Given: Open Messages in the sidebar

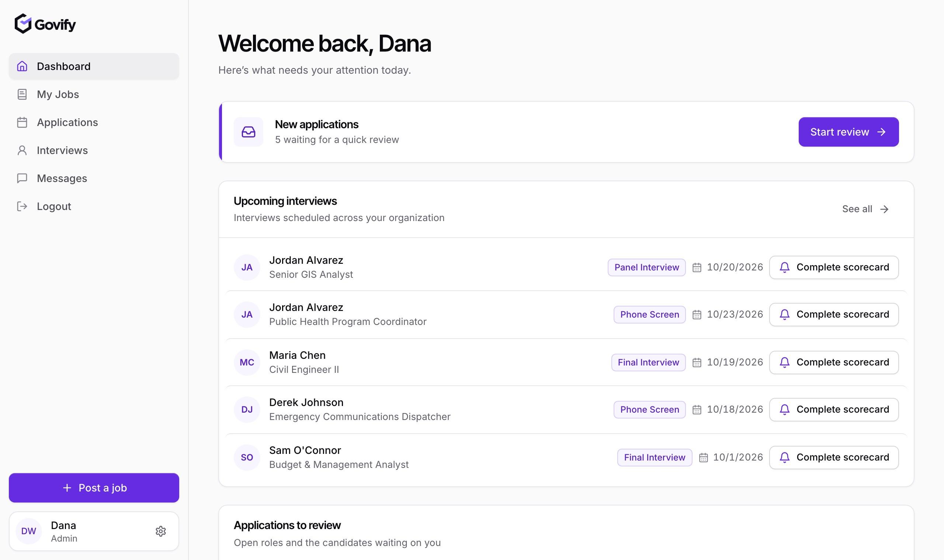Looking at the screenshot, I should tap(94, 178).
